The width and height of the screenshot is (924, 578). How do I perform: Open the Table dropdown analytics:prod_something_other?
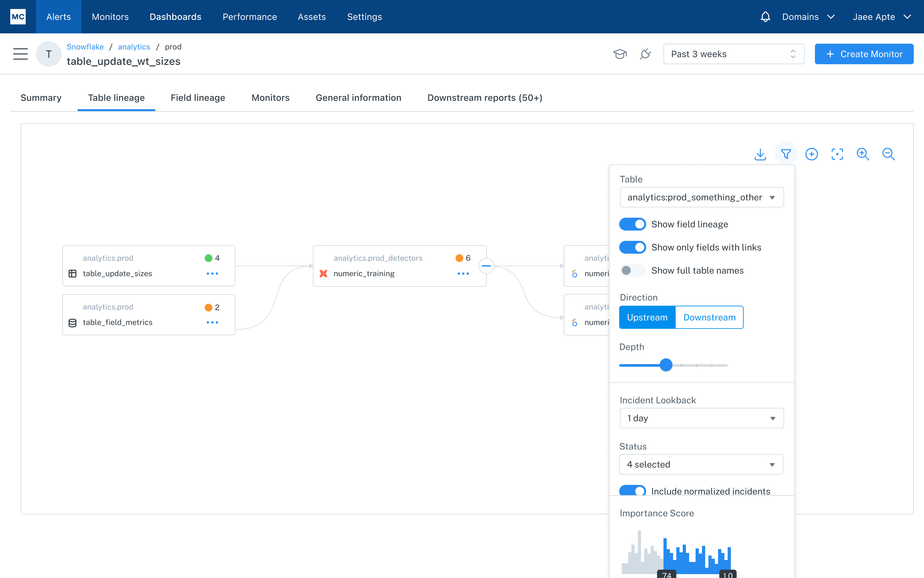tap(701, 197)
